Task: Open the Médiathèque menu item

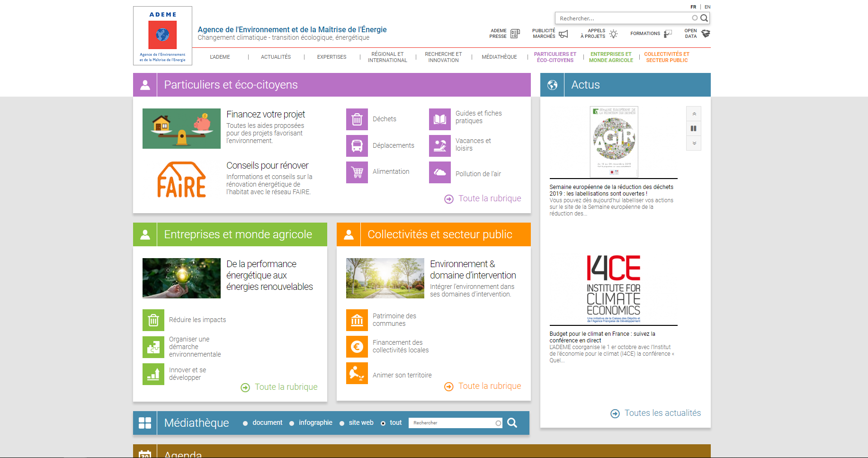Action: pos(499,57)
